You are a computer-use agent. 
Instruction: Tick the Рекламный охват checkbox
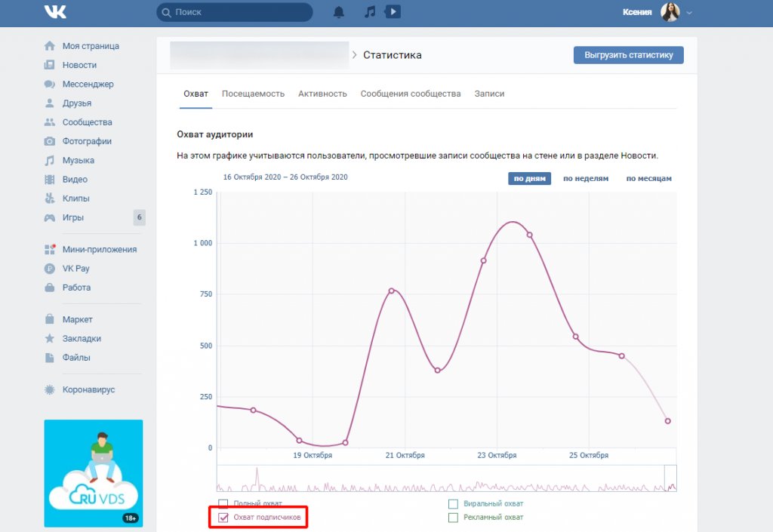453,518
